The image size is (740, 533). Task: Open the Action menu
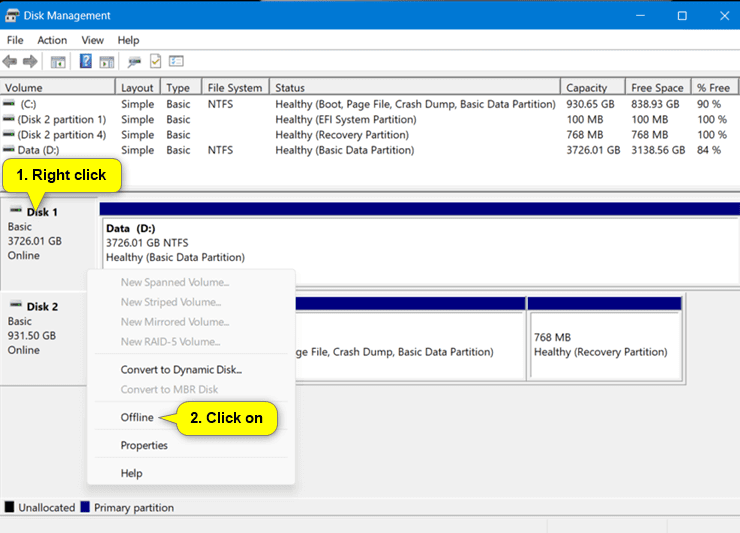(x=52, y=40)
